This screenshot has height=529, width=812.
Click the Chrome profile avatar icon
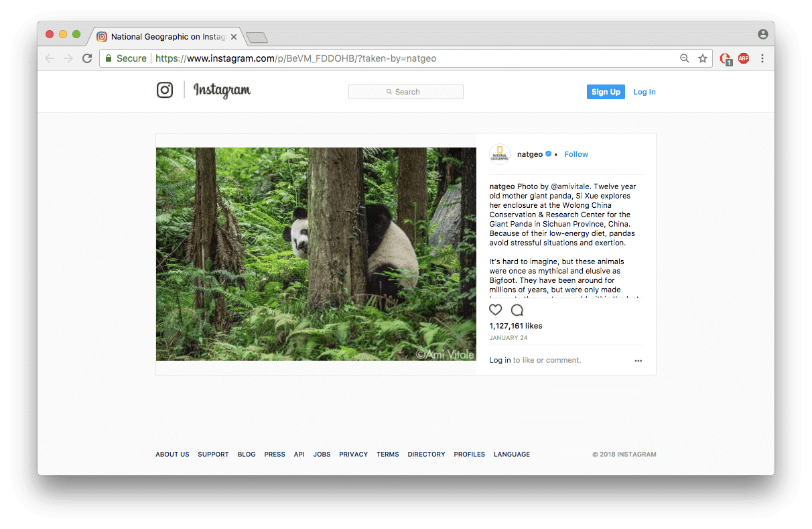(762, 34)
